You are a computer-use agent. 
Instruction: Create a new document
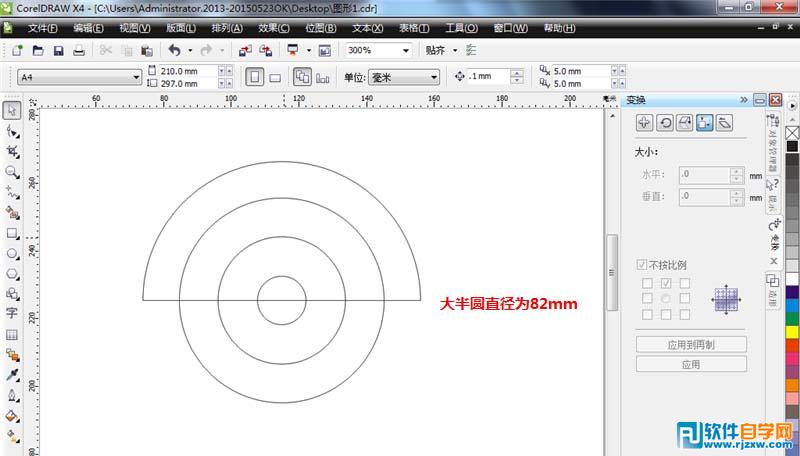point(17,50)
